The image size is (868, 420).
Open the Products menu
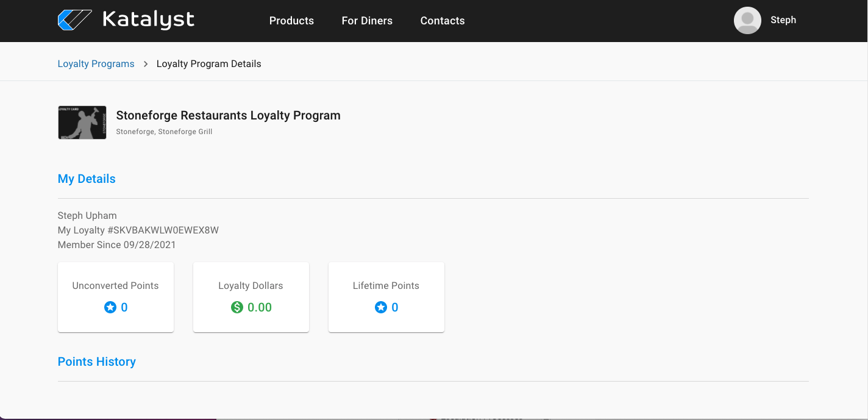click(291, 21)
